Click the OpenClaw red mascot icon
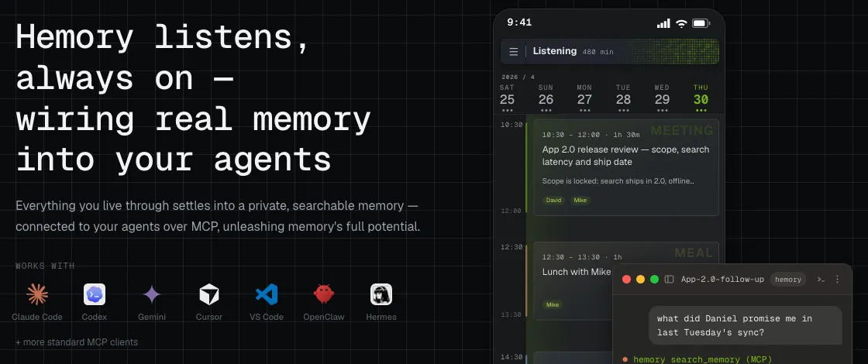Image resolution: width=868 pixels, height=364 pixels. tap(324, 294)
